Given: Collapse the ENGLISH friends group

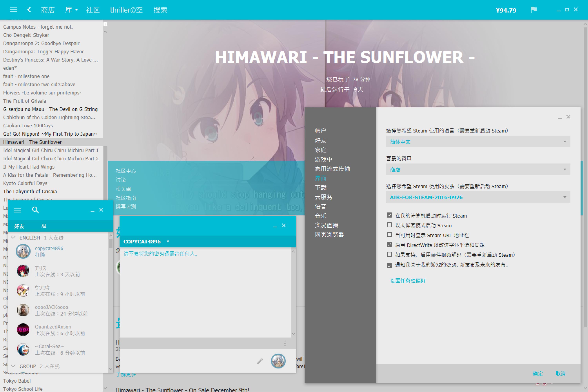Looking at the screenshot, I should click(13, 238).
